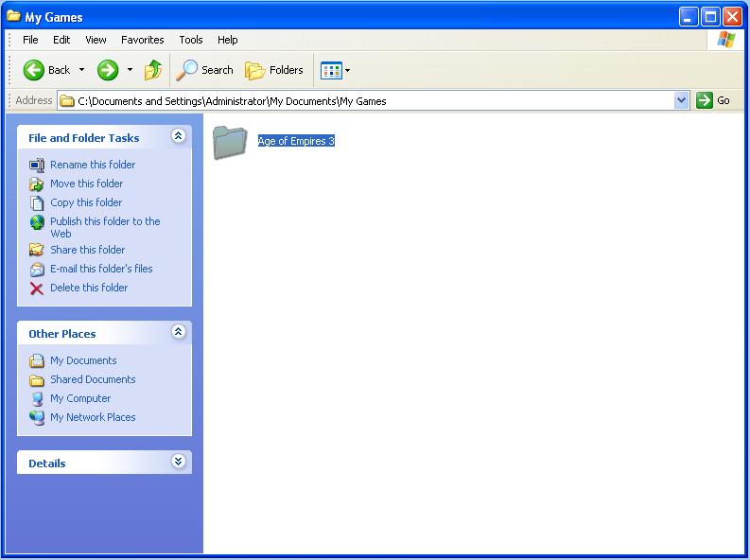Screen dimensions: 750x560
Task: Click the Shared Documents folder icon
Action: [x=37, y=380]
